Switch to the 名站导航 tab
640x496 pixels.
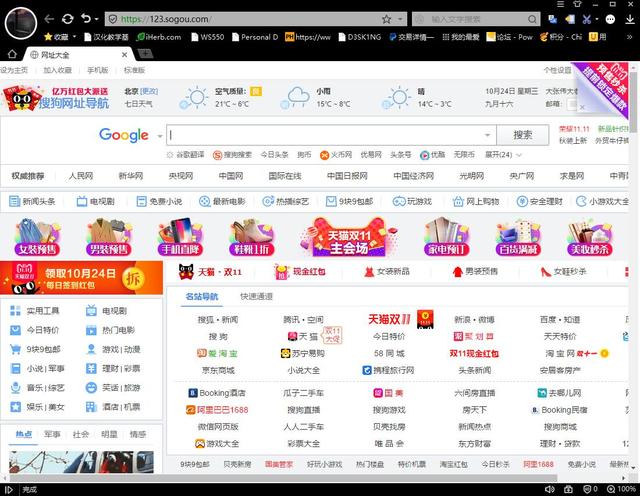pyautogui.click(x=202, y=296)
